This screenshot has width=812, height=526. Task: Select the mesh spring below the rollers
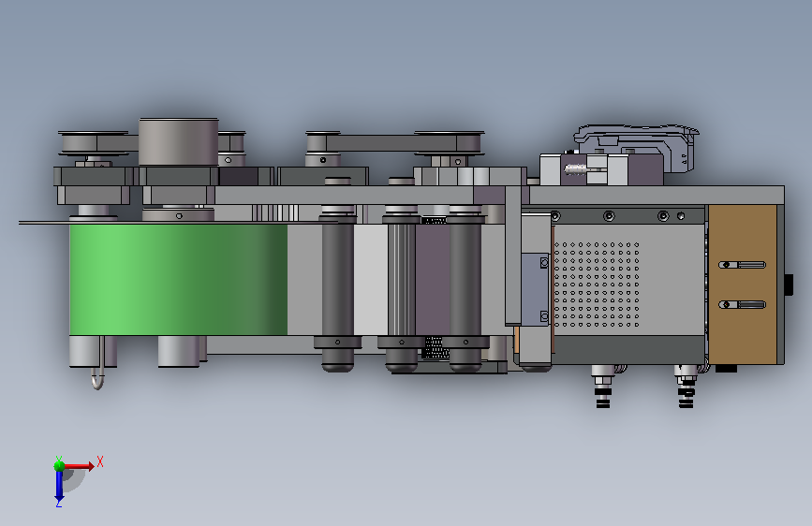(x=436, y=347)
